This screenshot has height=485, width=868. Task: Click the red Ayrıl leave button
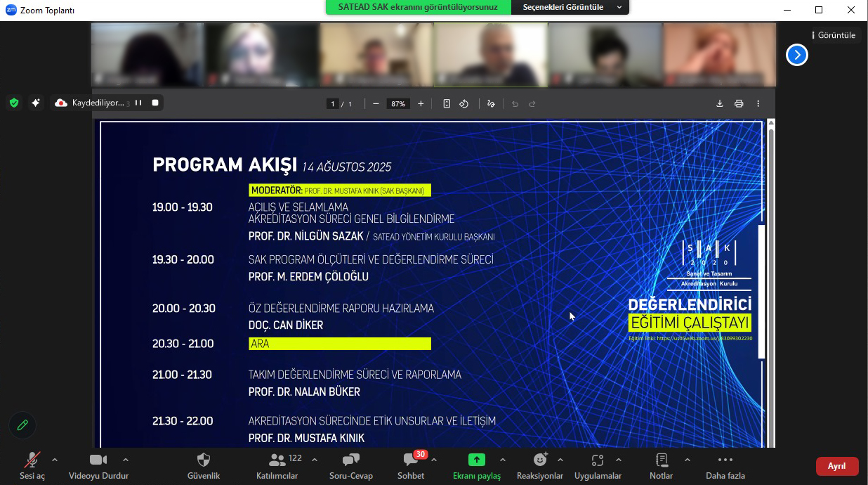[836, 466]
